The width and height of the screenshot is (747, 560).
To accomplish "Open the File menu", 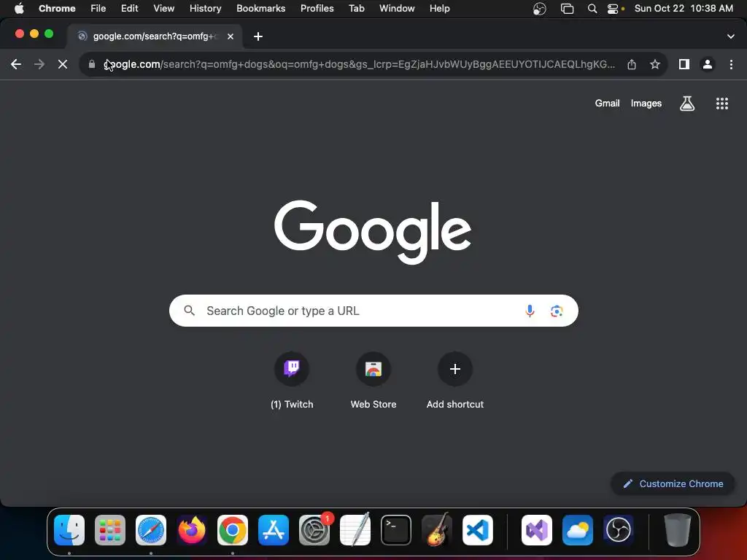I will click(98, 8).
